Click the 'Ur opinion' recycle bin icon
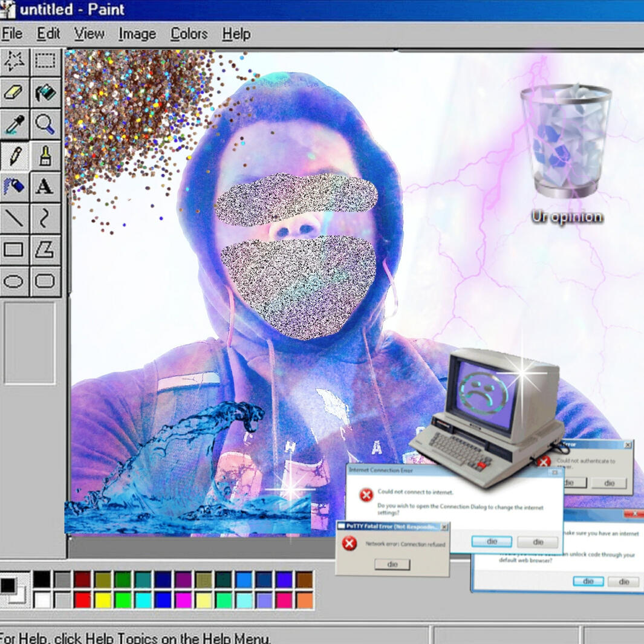Image resolution: width=644 pixels, height=644 pixels. (x=567, y=141)
